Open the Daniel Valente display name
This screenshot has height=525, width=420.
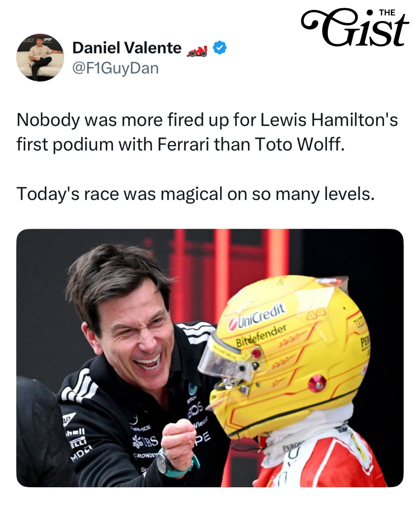point(127,48)
